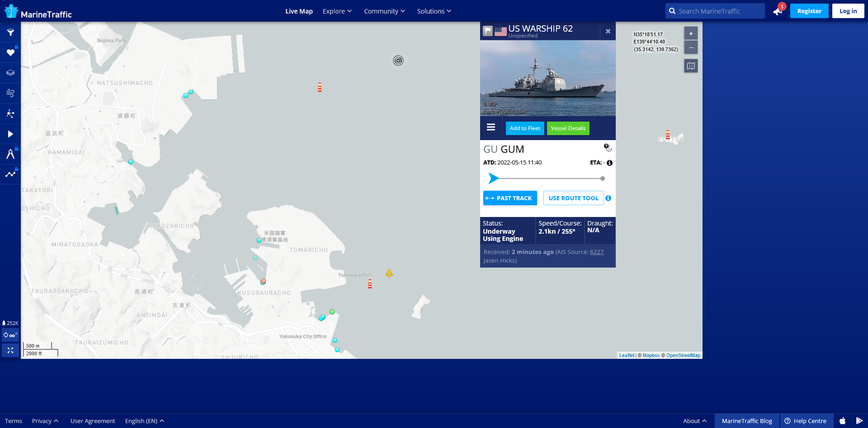The height and width of the screenshot is (428, 868).
Task: Open Vessel Details button
Action: point(568,128)
